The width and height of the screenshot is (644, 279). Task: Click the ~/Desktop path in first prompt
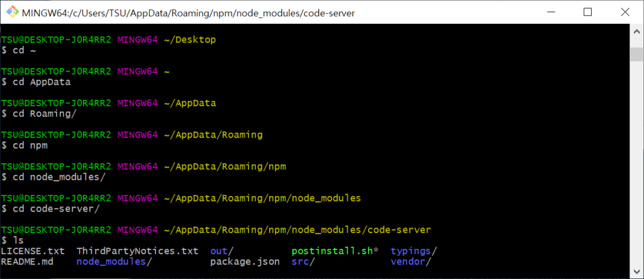click(x=190, y=40)
